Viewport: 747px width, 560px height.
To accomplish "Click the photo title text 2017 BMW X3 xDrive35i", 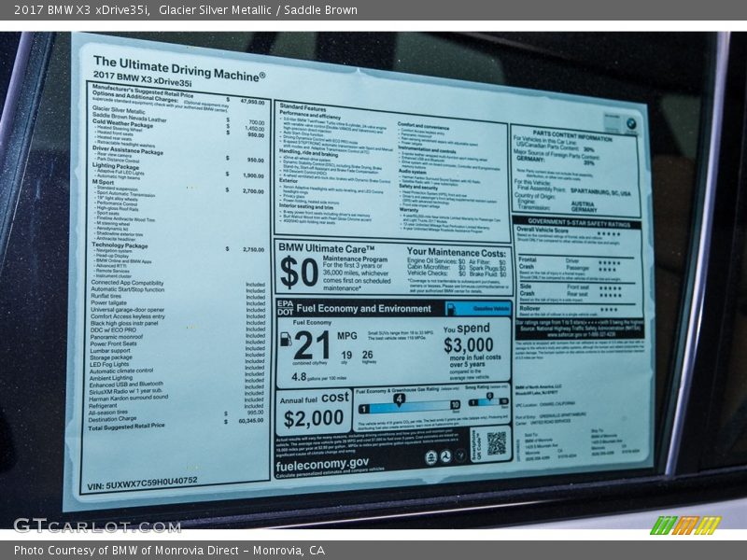I will pyautogui.click(x=77, y=10).
